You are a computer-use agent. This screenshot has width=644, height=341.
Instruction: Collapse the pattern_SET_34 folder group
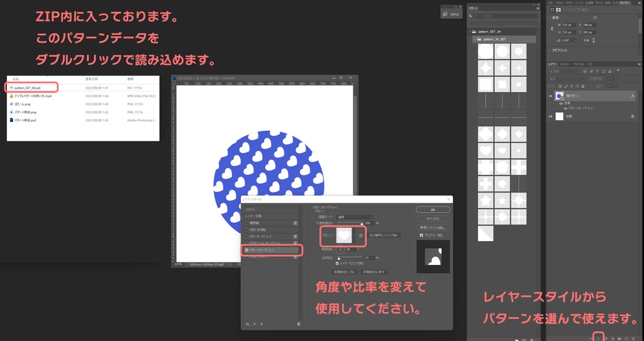click(x=470, y=31)
